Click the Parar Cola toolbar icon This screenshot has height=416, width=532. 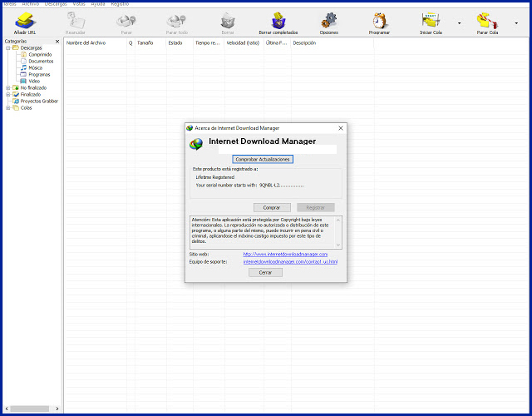487,23
